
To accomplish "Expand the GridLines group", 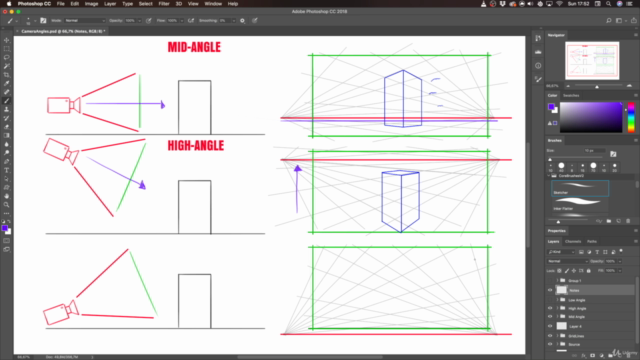I will coord(558,336).
